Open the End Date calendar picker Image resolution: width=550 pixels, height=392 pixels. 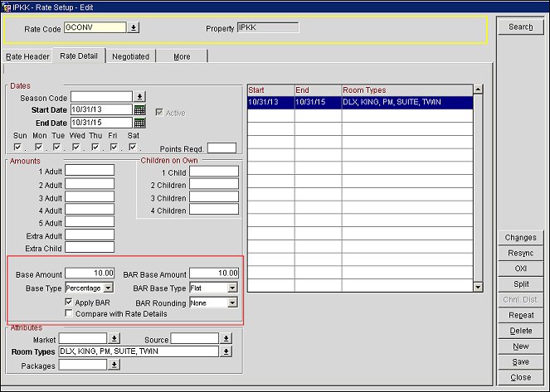click(x=139, y=123)
